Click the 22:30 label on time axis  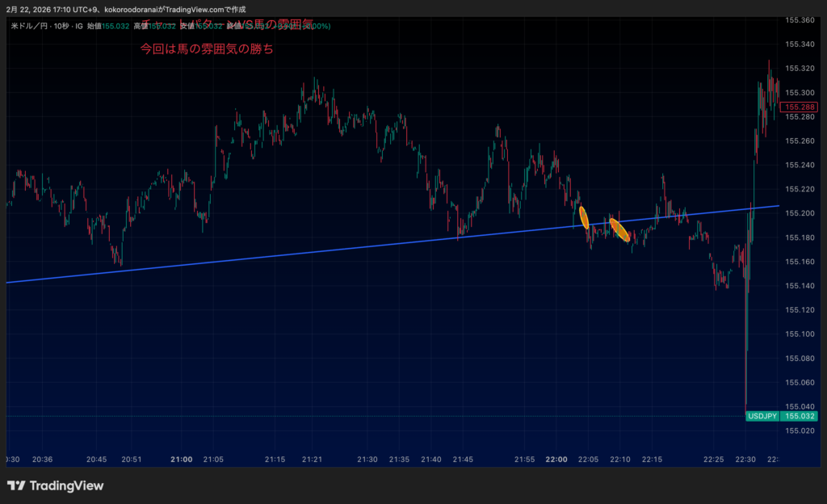pyautogui.click(x=745, y=459)
